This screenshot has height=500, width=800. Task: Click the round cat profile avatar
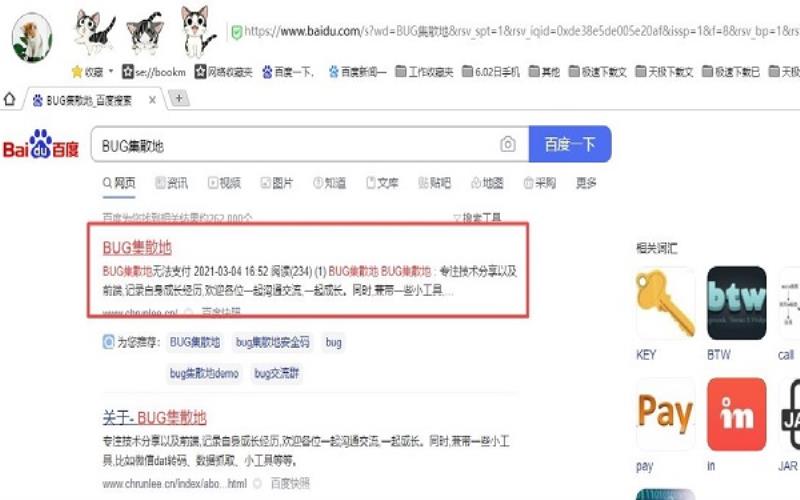(x=32, y=37)
